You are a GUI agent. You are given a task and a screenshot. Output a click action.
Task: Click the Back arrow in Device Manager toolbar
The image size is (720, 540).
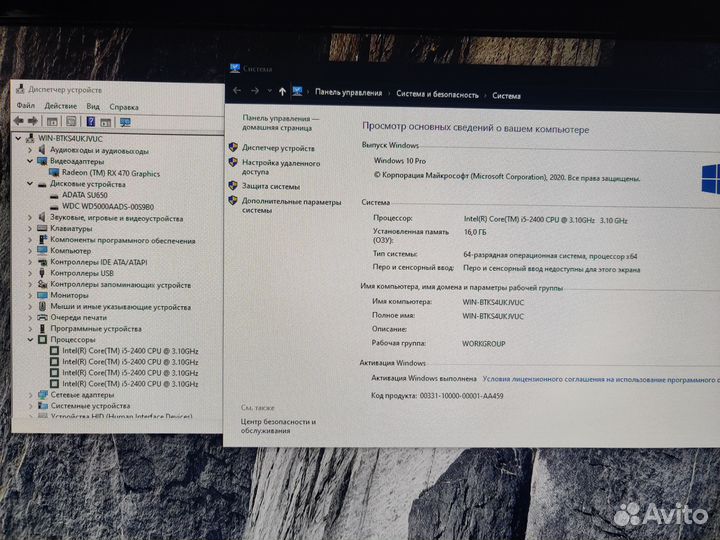pyautogui.click(x=18, y=121)
